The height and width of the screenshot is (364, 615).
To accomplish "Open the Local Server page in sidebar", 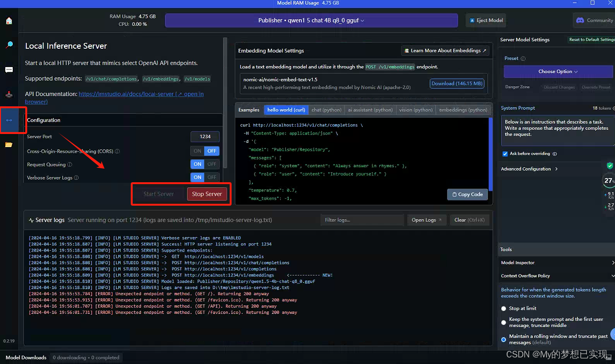I will tap(9, 120).
